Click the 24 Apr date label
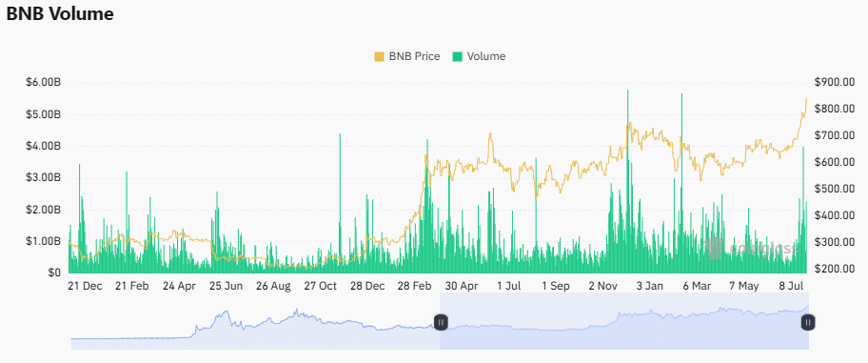868x363 pixels. coord(179,286)
